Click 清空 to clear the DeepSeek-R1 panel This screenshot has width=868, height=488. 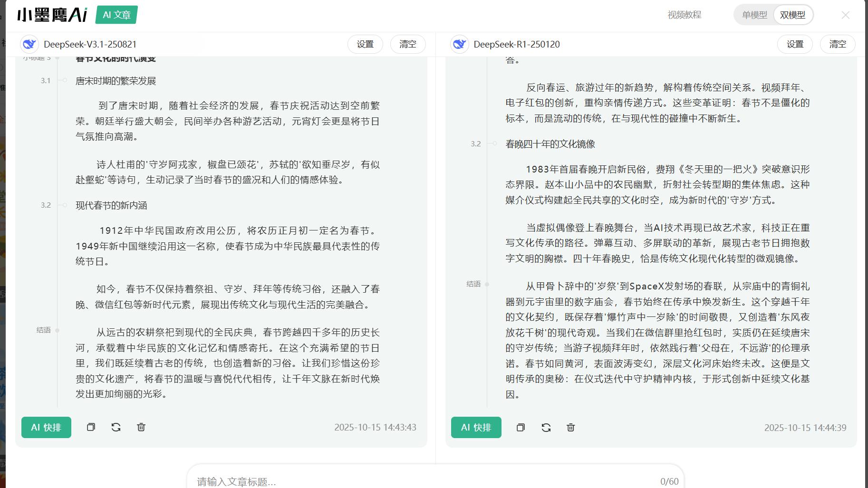838,44
